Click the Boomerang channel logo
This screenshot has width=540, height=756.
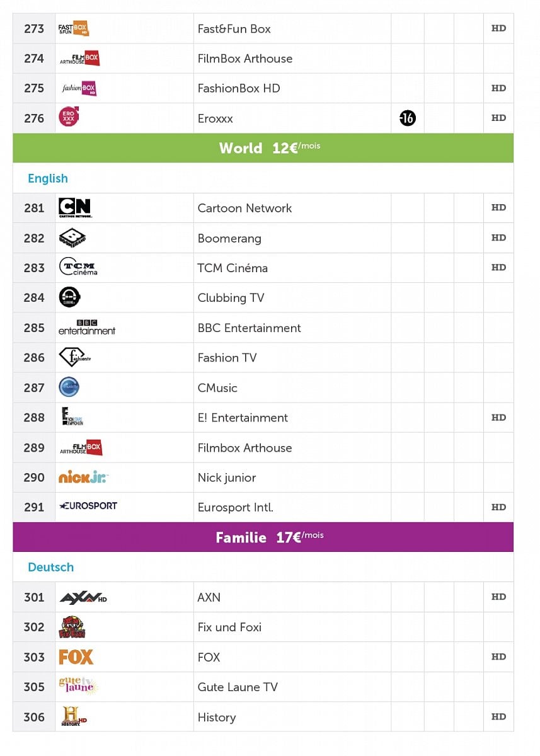pyautogui.click(x=72, y=238)
